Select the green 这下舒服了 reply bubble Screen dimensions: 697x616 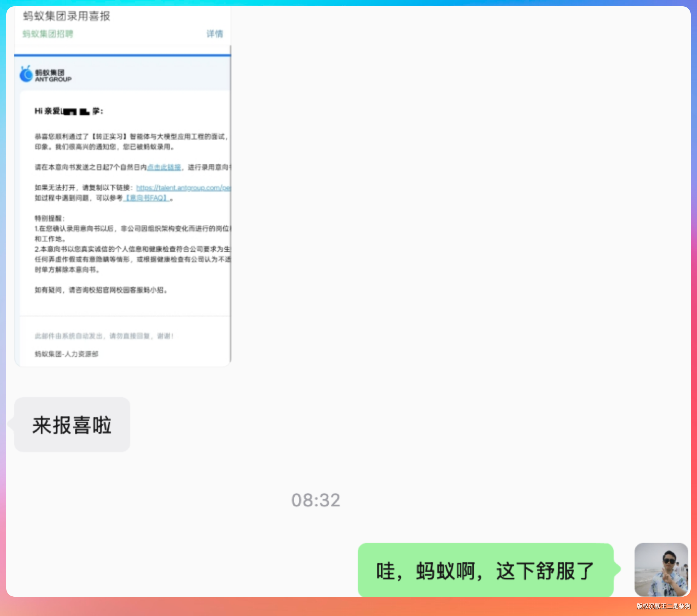[x=485, y=570]
